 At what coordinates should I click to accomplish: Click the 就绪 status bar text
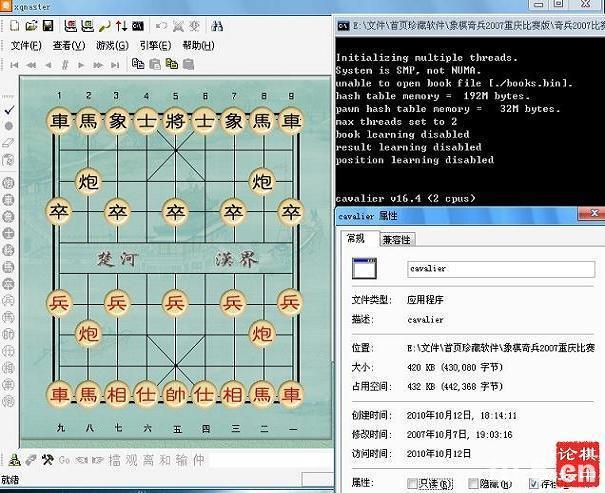pyautogui.click(x=10, y=479)
